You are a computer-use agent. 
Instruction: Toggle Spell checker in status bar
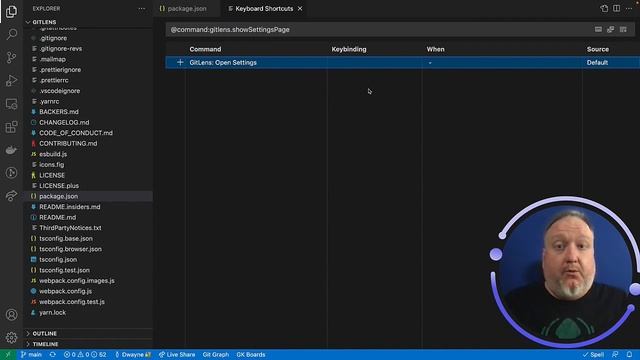pos(593,355)
